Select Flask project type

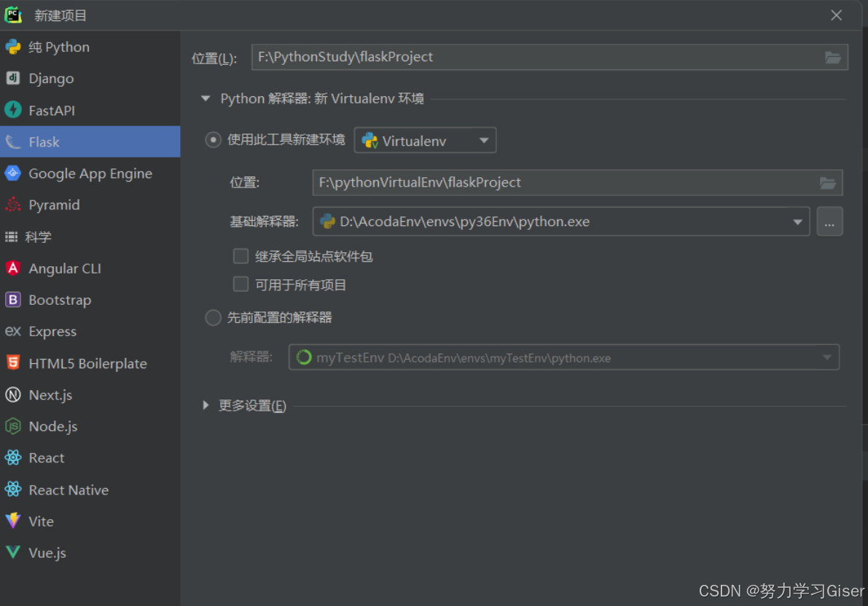pos(90,141)
